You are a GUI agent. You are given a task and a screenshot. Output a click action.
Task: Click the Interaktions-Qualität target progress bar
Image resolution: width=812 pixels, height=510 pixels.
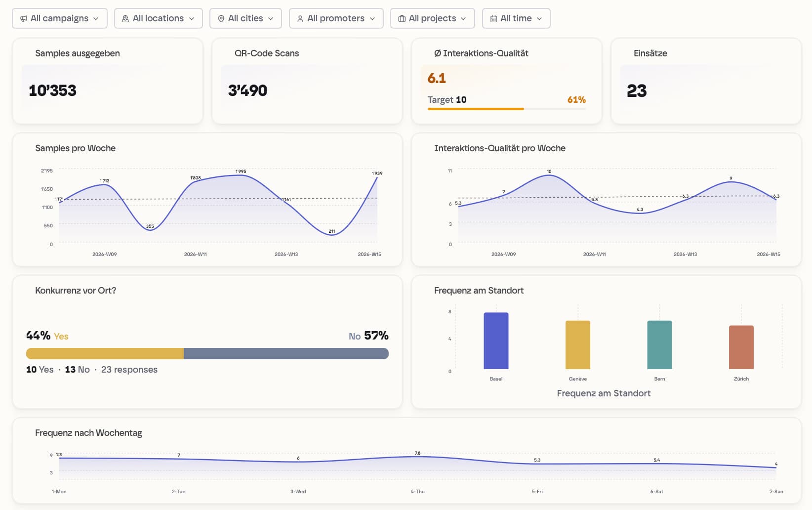[507, 109]
